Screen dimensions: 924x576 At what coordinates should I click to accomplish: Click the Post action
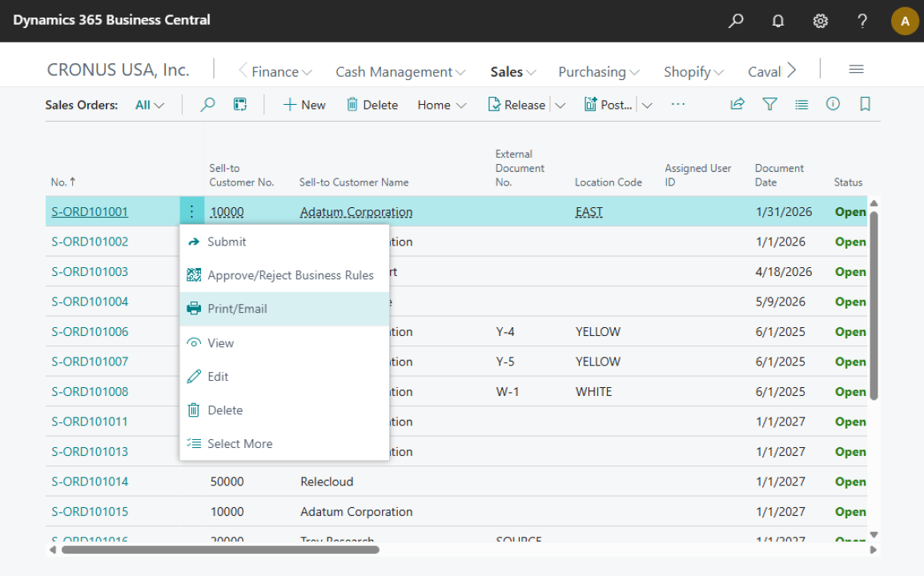[609, 105]
